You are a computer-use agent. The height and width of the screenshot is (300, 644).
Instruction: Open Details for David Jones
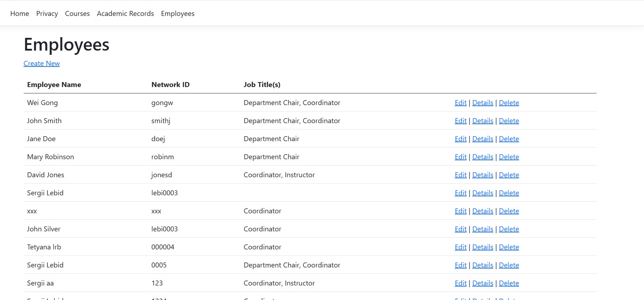coord(482,175)
